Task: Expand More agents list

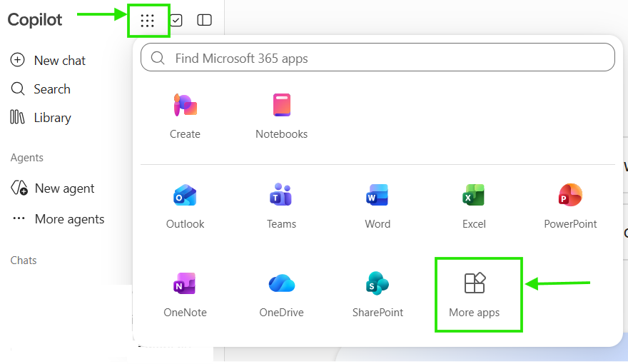Action: (x=59, y=218)
